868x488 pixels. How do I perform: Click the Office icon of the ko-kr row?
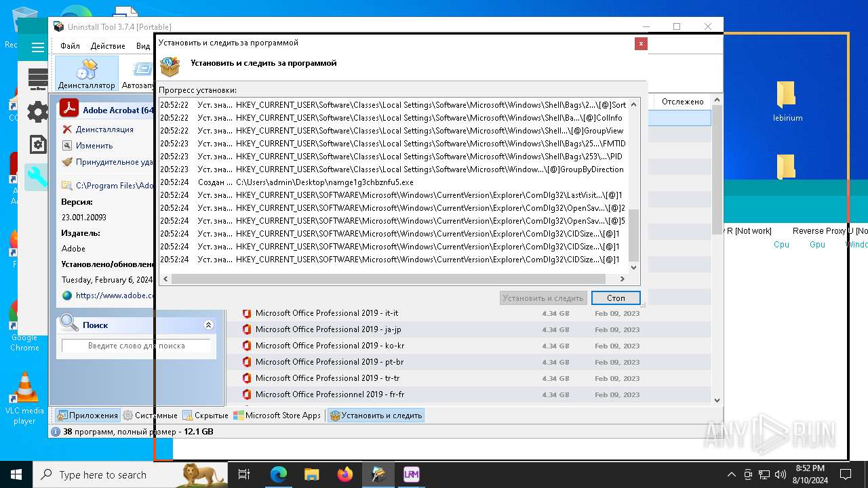tap(247, 346)
